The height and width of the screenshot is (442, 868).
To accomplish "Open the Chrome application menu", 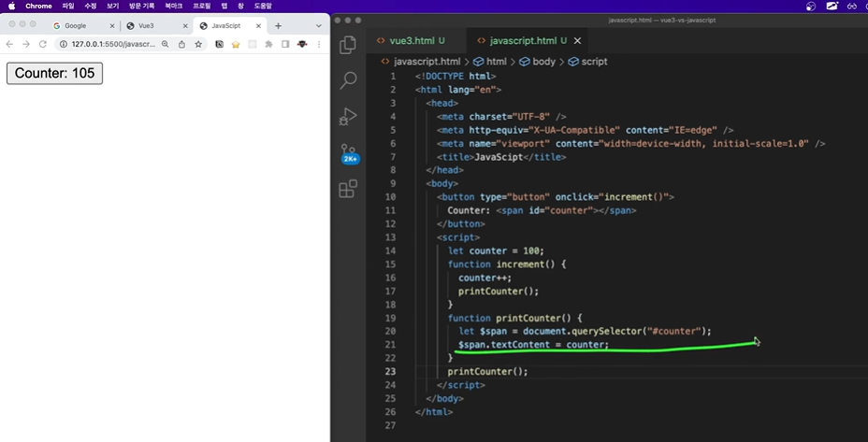I will click(x=38, y=7).
